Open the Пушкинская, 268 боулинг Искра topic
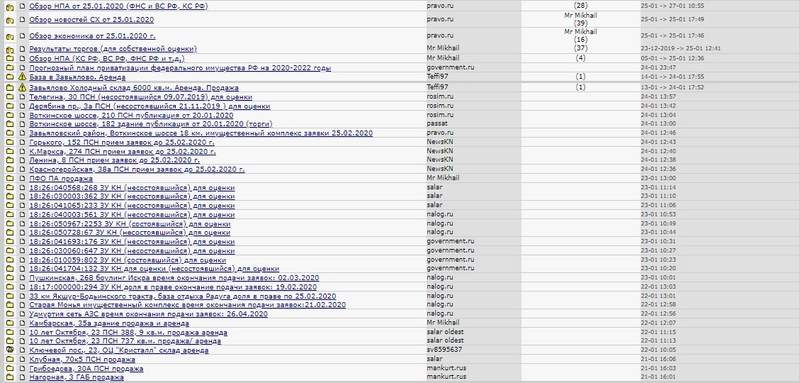 click(174, 278)
